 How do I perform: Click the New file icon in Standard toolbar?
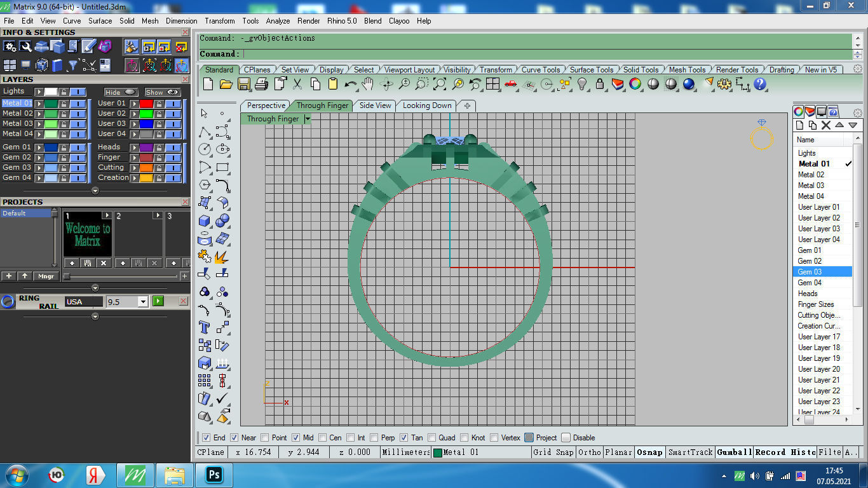click(208, 84)
